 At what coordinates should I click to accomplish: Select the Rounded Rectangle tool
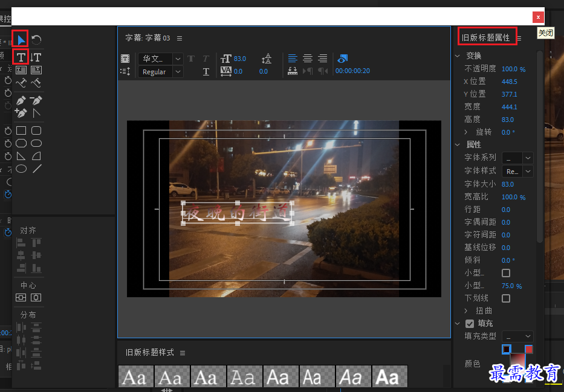pyautogui.click(x=36, y=130)
